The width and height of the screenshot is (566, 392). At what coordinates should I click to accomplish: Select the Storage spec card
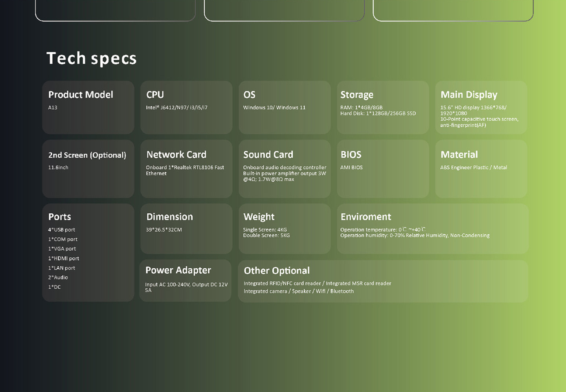click(383, 107)
